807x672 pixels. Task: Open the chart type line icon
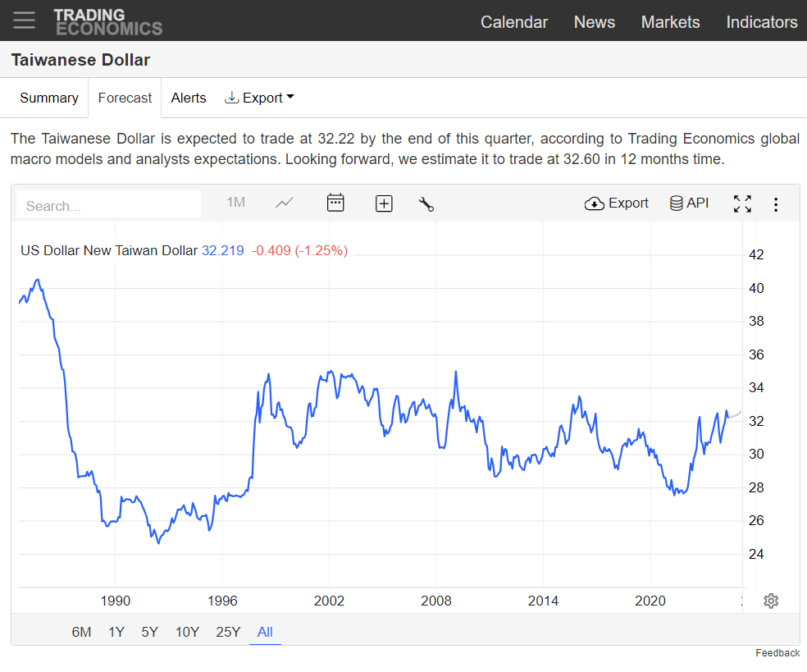pyautogui.click(x=285, y=202)
